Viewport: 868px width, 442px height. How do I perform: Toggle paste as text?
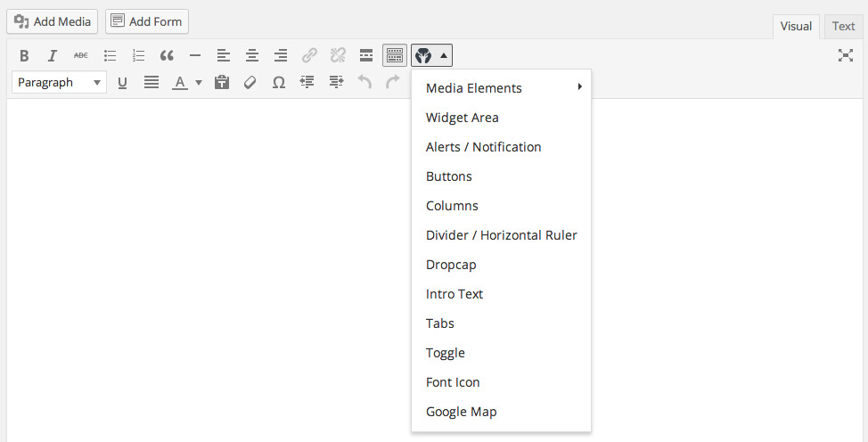coord(222,83)
